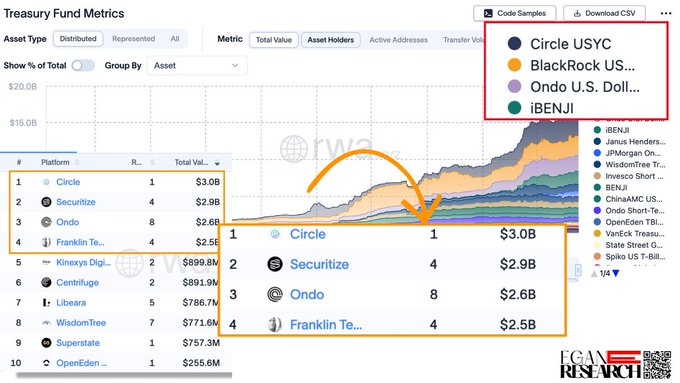Viewport: 680px width, 383px height.
Task: Open the Centrifuge platform link
Action: pyautogui.click(x=77, y=282)
